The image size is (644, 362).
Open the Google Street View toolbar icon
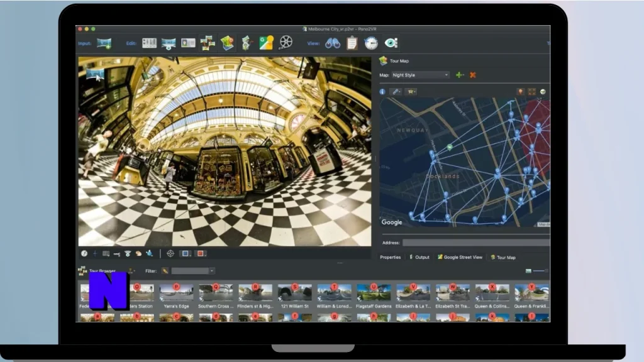coord(266,43)
